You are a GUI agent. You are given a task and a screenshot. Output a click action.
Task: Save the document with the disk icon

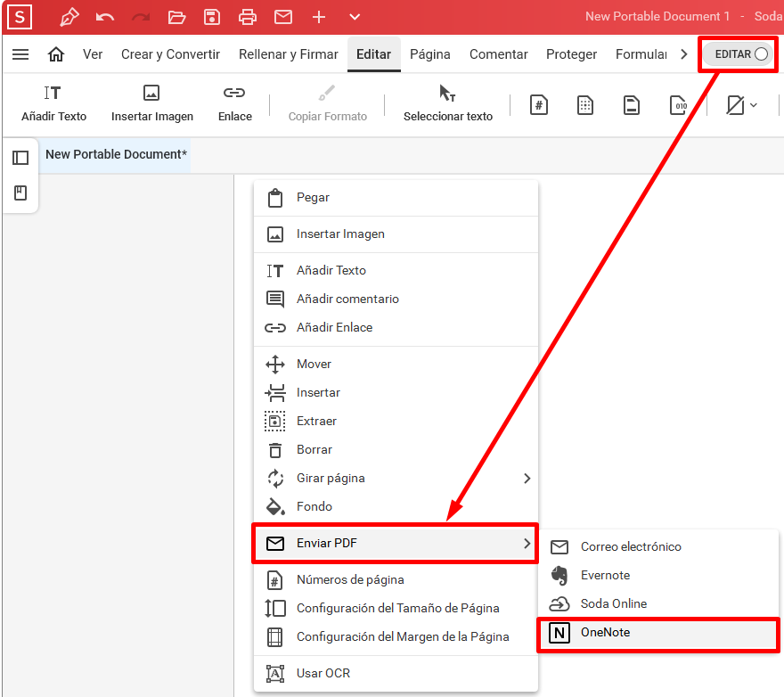tap(212, 17)
